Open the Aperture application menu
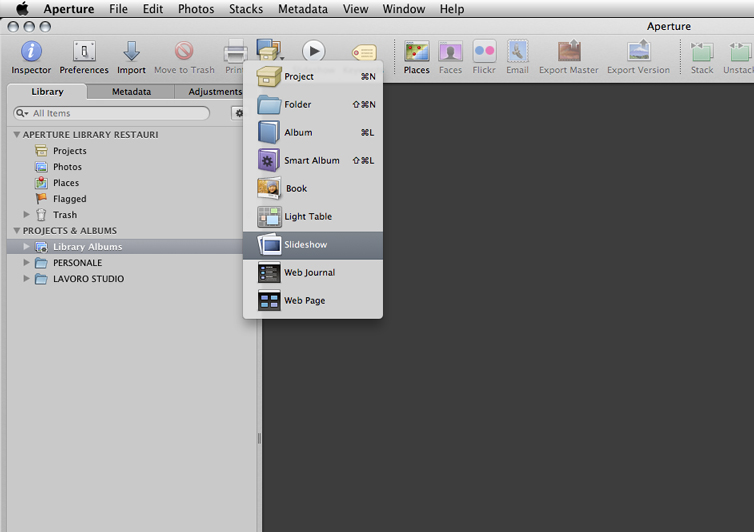754x532 pixels. (69, 9)
